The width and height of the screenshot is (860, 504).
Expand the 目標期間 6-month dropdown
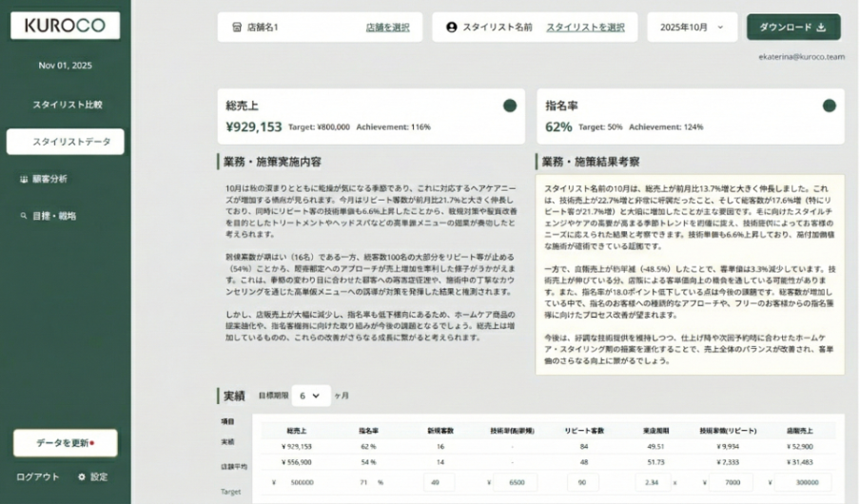(312, 396)
